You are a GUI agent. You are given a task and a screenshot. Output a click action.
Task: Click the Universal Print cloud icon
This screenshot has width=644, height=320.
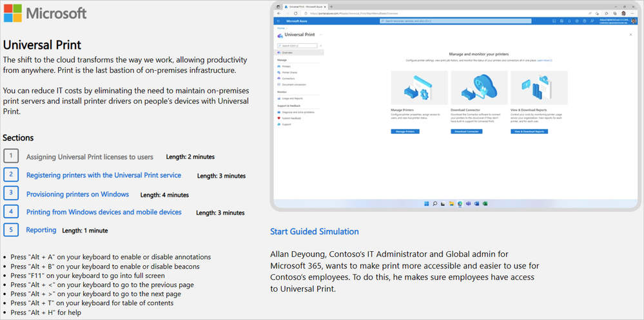click(x=280, y=35)
